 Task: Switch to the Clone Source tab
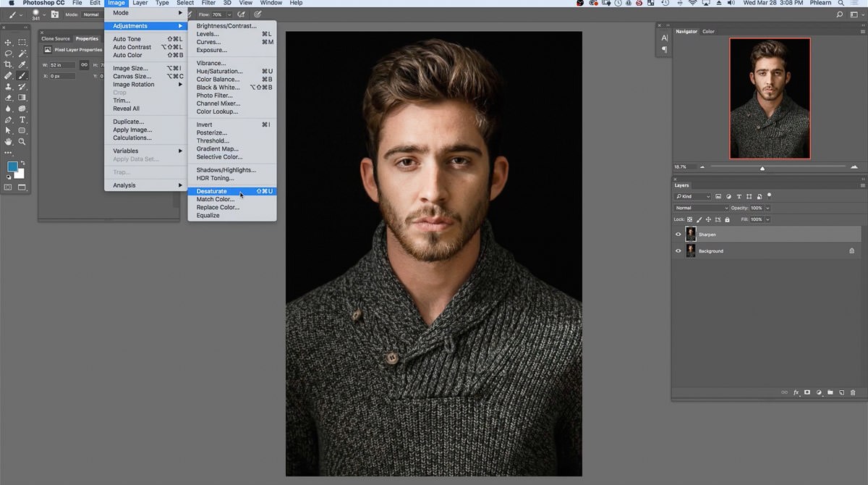[56, 38]
